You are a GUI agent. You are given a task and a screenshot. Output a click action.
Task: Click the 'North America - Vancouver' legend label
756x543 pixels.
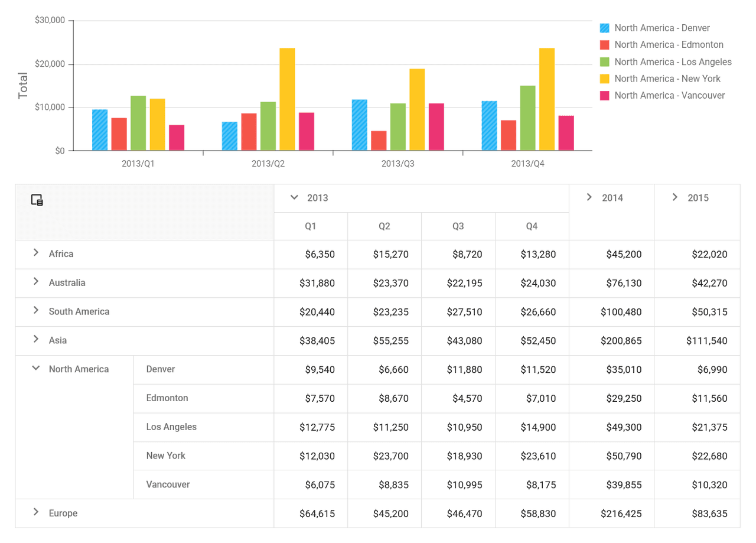pyautogui.click(x=670, y=95)
